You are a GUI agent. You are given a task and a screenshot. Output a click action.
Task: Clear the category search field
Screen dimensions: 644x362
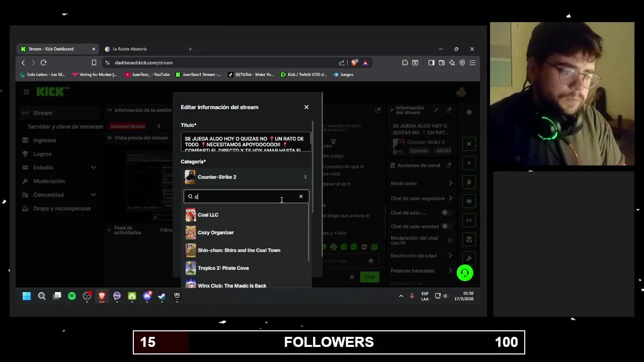tap(301, 197)
